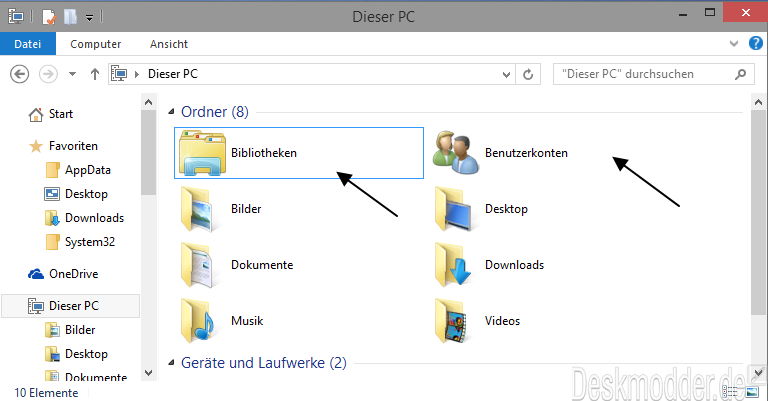Image resolution: width=768 pixels, height=401 pixels.
Task: Refresh the current location
Action: [x=528, y=74]
